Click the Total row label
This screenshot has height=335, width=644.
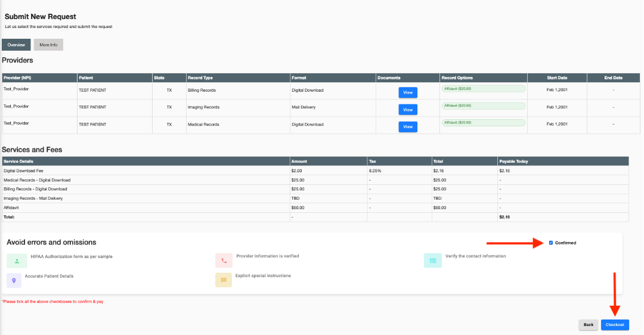click(9, 217)
